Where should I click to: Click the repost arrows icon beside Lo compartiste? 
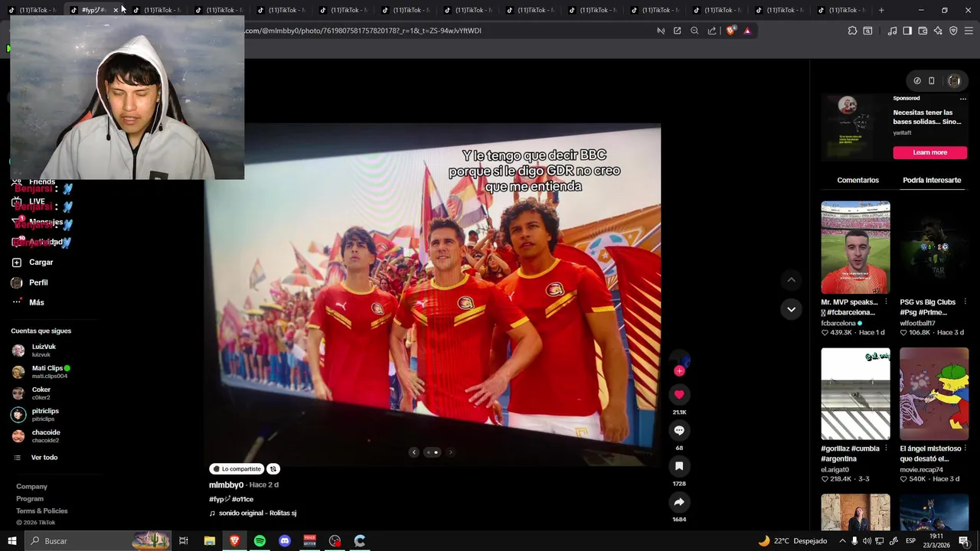273,469
